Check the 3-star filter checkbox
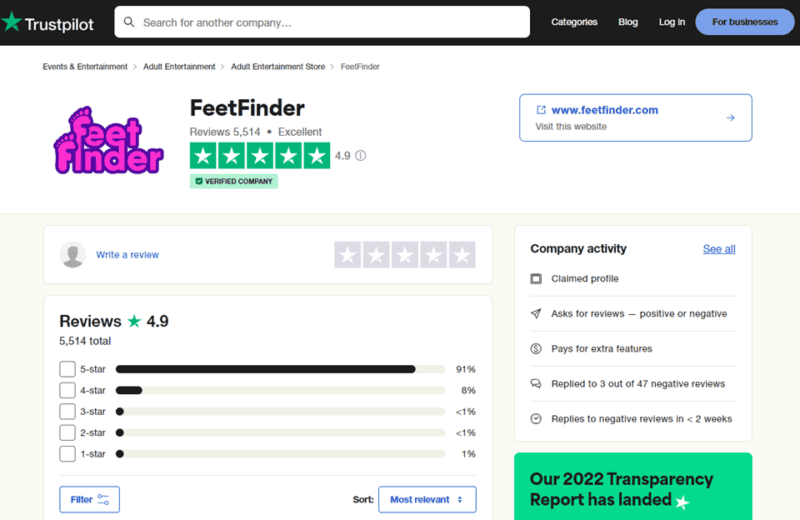This screenshot has width=800, height=520. pos(67,411)
